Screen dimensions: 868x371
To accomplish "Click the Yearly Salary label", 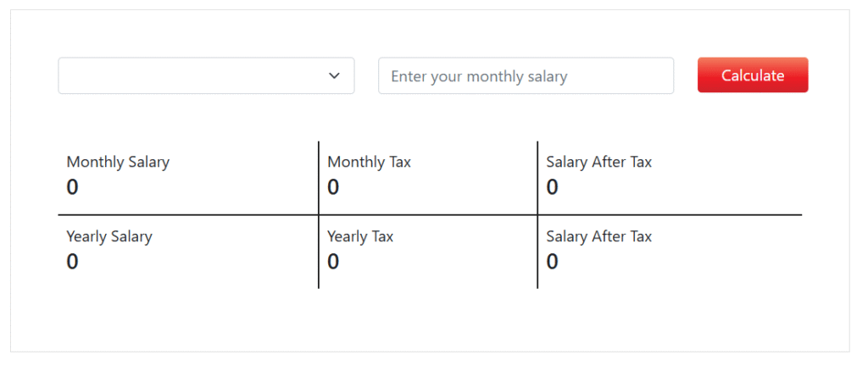I will [109, 236].
